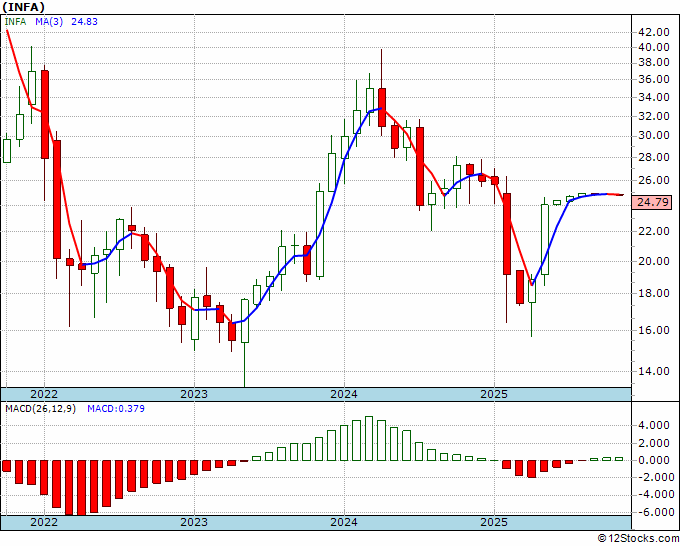This screenshot has height=546, width=680.
Task: Click the 2024 label on price chart axis
Action: (x=344, y=394)
